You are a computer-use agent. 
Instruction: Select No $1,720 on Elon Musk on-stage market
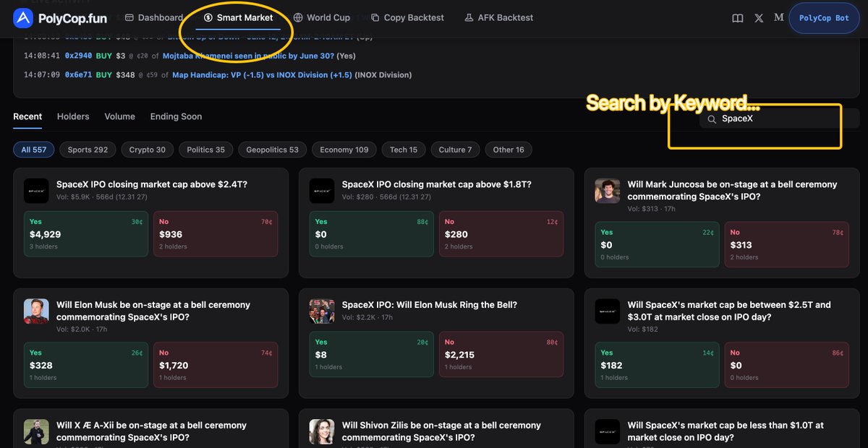[x=216, y=366]
